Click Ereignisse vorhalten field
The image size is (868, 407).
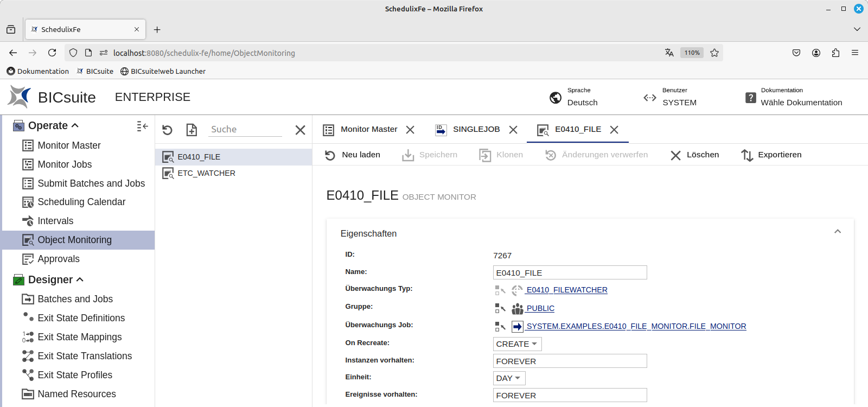point(570,395)
